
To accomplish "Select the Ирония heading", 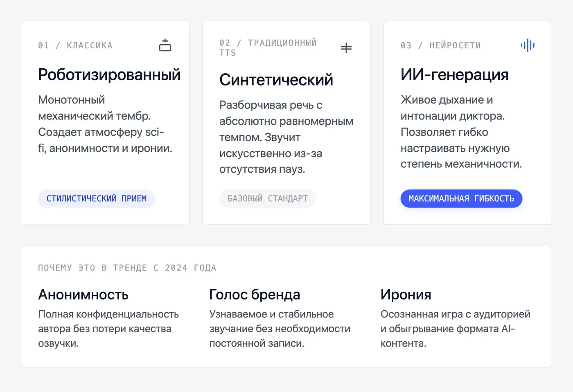I will pyautogui.click(x=406, y=295).
